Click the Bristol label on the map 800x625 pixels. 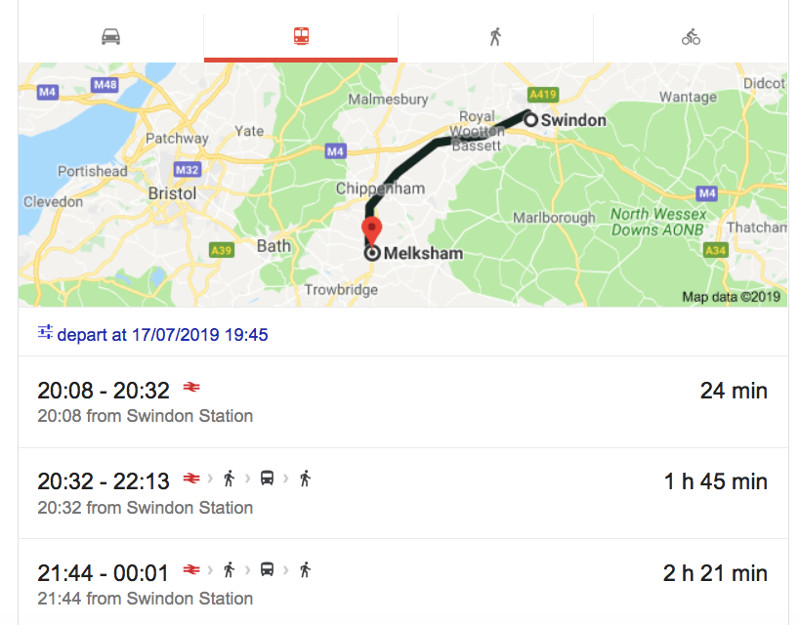pos(173,193)
